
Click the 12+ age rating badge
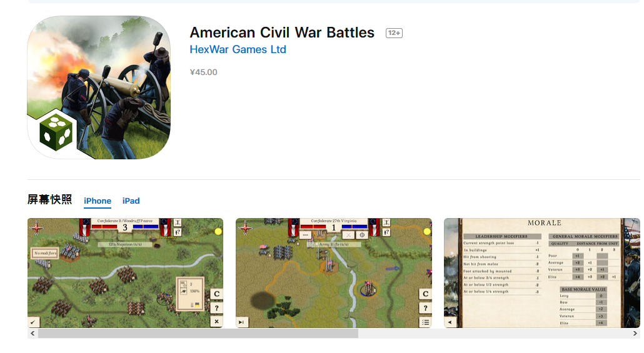pyautogui.click(x=394, y=33)
